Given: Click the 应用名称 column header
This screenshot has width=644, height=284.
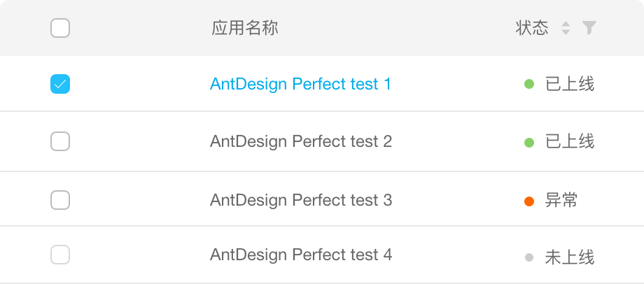Looking at the screenshot, I should (x=245, y=28).
